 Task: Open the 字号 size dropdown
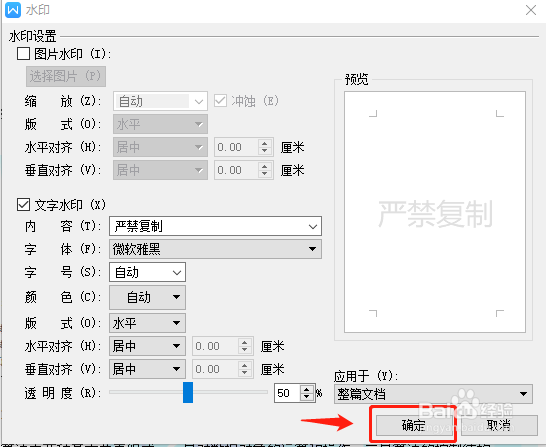tap(147, 272)
